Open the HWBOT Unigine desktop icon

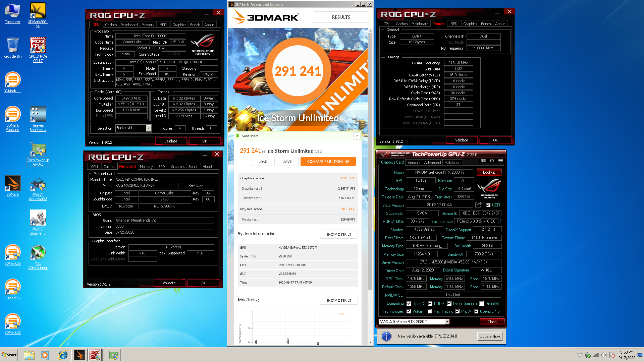(x=38, y=223)
